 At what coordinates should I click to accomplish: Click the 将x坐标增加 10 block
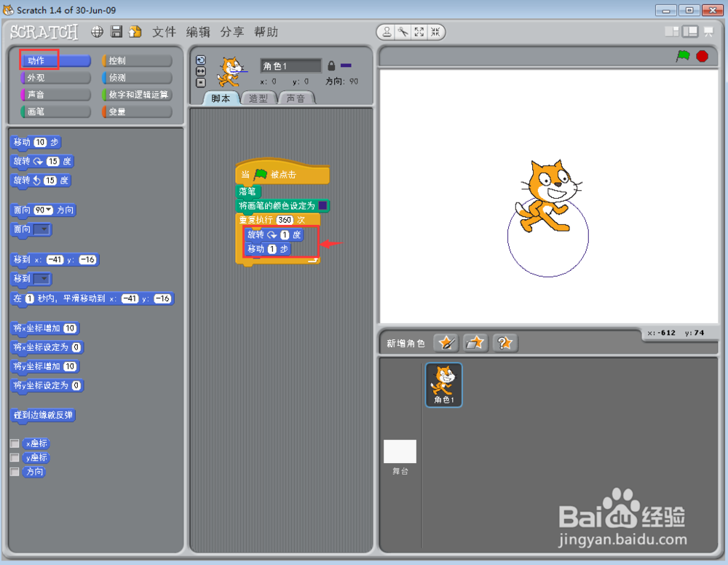45,328
